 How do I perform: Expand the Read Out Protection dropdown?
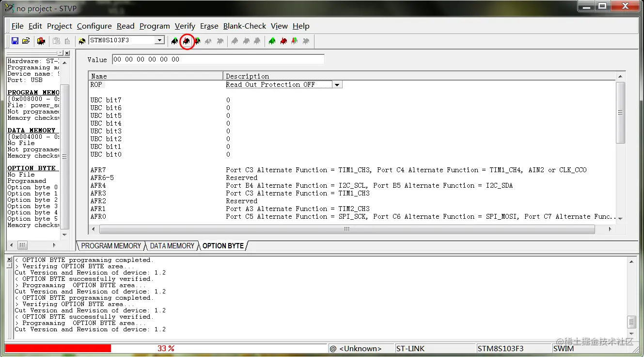point(337,85)
